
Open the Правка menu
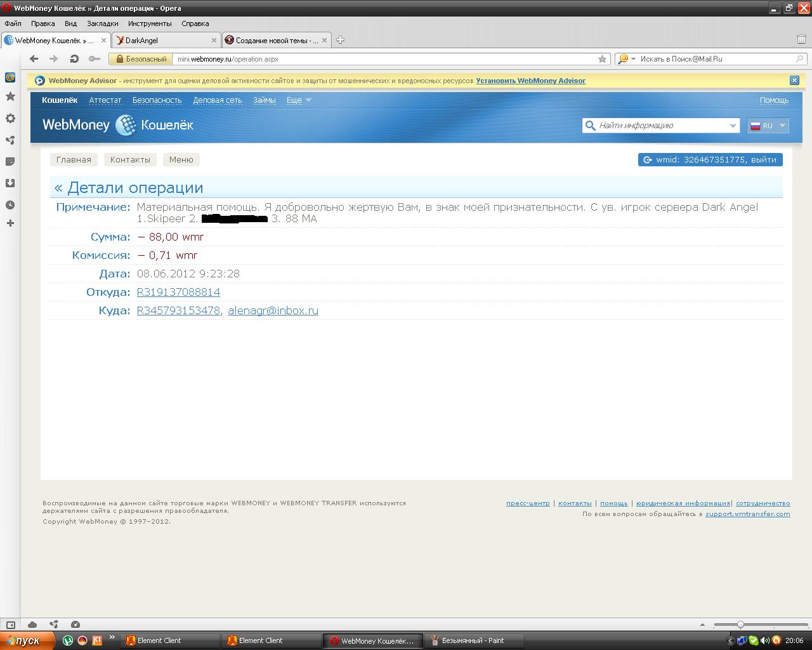(43, 23)
